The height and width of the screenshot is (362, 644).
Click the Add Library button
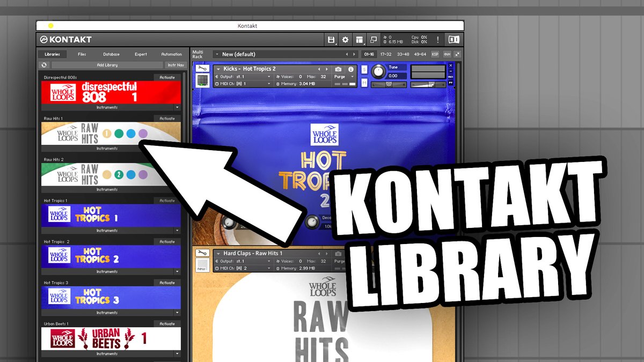pyautogui.click(x=107, y=65)
